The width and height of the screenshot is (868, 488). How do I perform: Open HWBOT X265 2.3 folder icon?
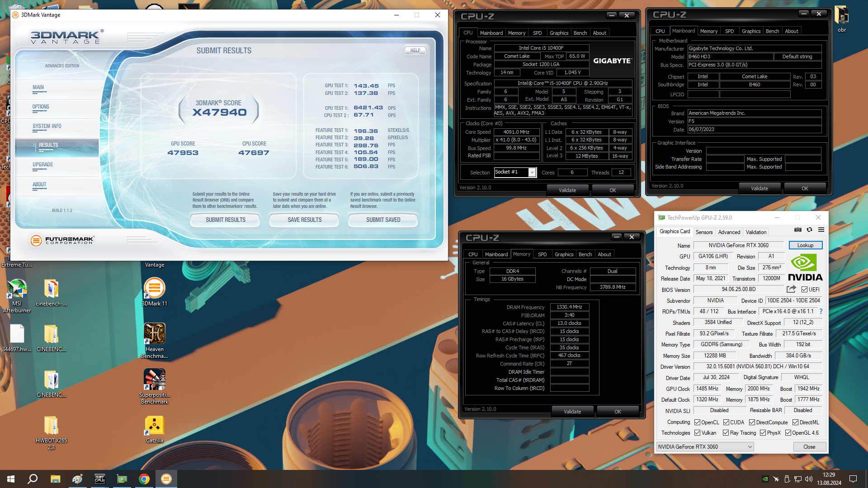(x=51, y=432)
